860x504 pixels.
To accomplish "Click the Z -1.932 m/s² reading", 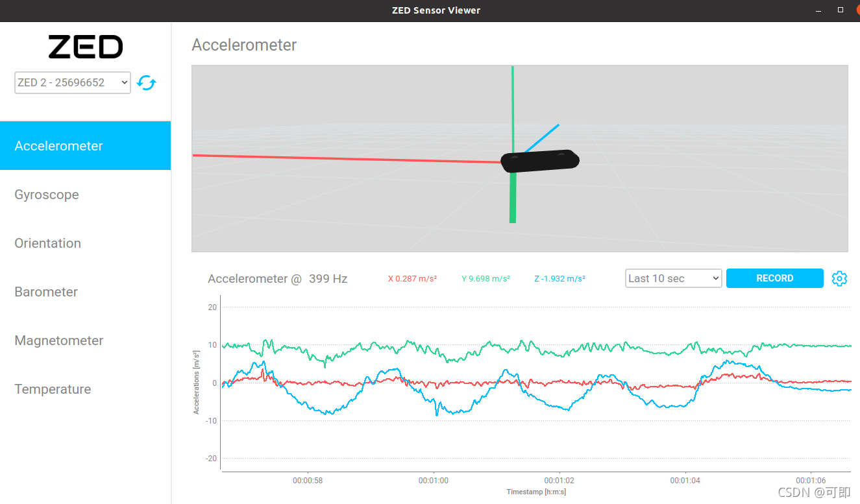I will (559, 279).
